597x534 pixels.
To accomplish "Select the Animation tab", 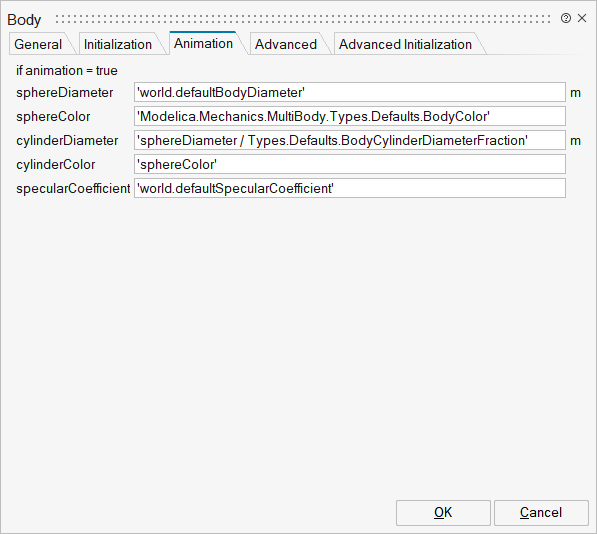I will [204, 43].
